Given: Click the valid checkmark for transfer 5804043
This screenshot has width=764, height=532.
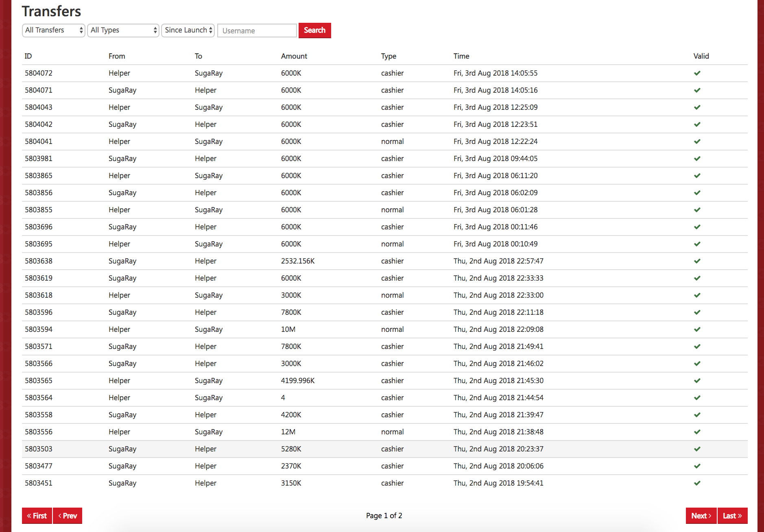Looking at the screenshot, I should 697,107.
